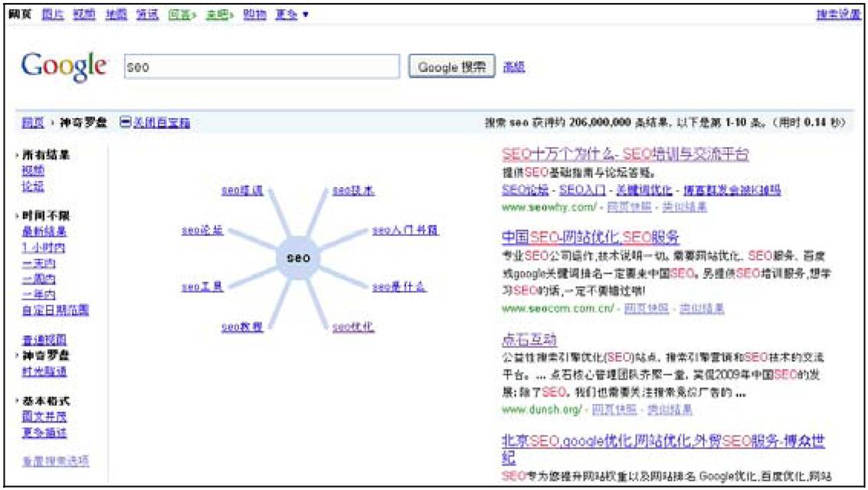
Task: Open the seo技术 spoke of the wheel
Action: pos(353,191)
